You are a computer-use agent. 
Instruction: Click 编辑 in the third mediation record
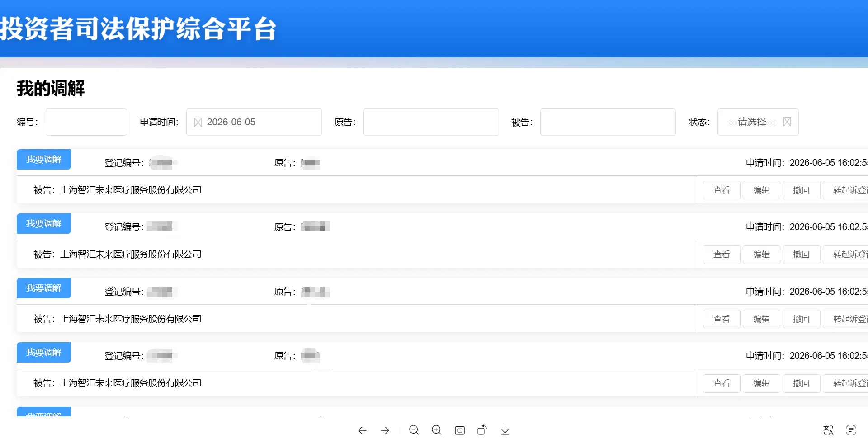[x=761, y=319]
